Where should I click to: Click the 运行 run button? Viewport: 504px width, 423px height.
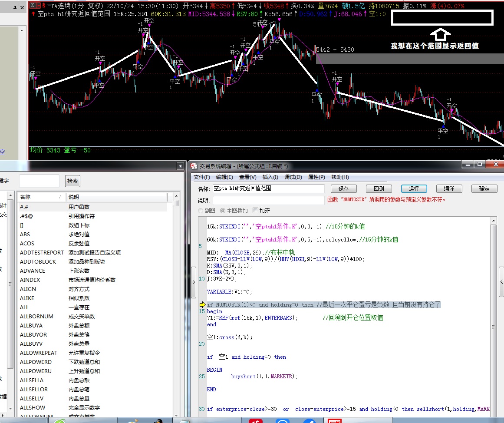(414, 188)
